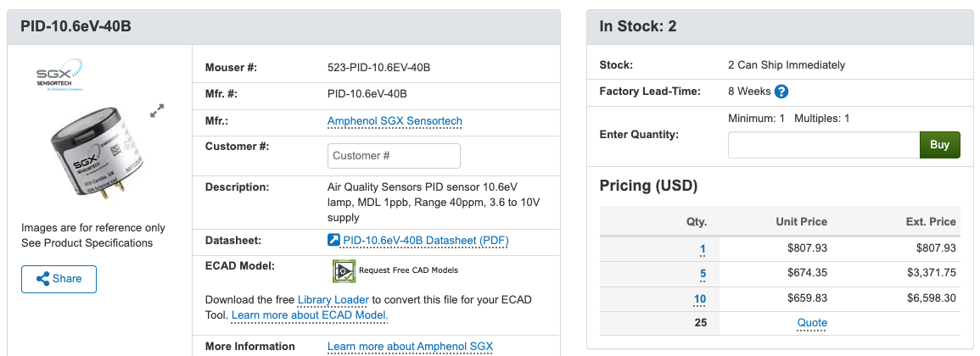
Task: Click the 'Qty.' column header
Action: click(x=697, y=222)
